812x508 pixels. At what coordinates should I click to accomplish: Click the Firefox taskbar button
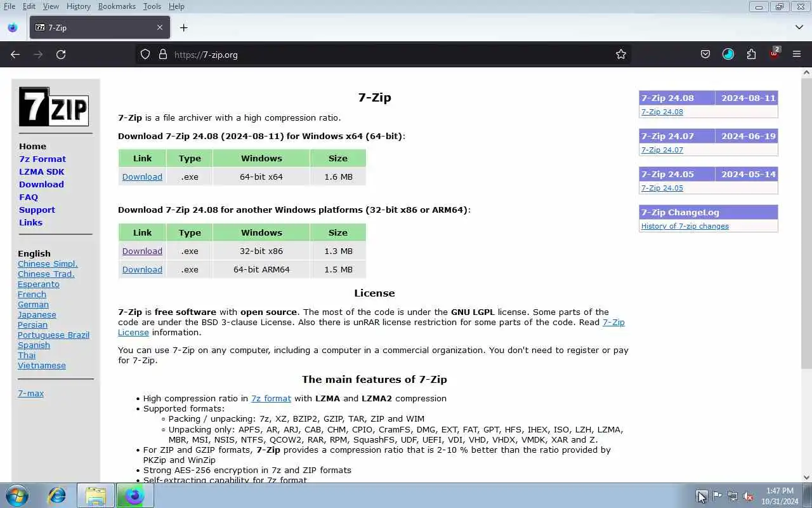click(134, 496)
